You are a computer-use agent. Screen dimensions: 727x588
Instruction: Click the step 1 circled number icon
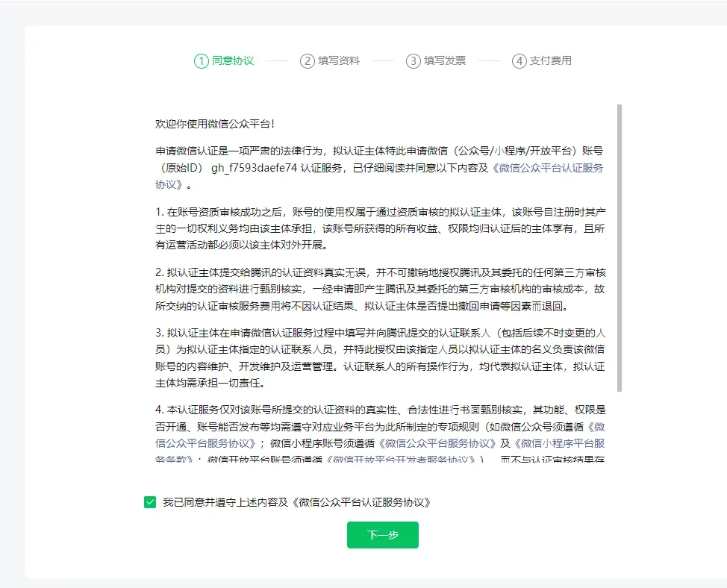pos(201,61)
